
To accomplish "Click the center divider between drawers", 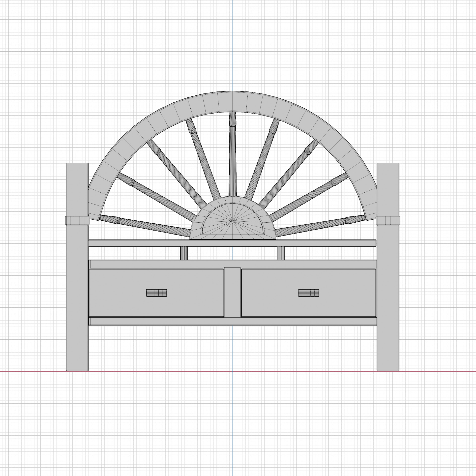I will coord(232,292).
